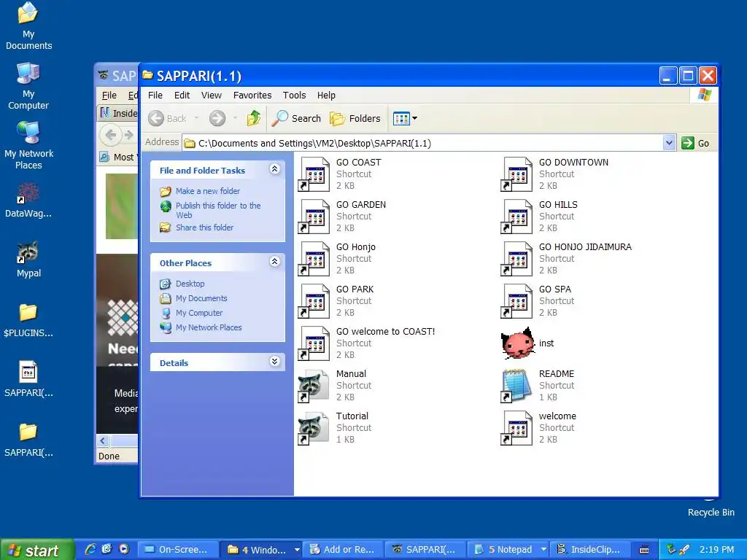Screen dimensions: 747x560
Task: Switch to InsideClip... taskbar button
Action: click(x=590, y=550)
